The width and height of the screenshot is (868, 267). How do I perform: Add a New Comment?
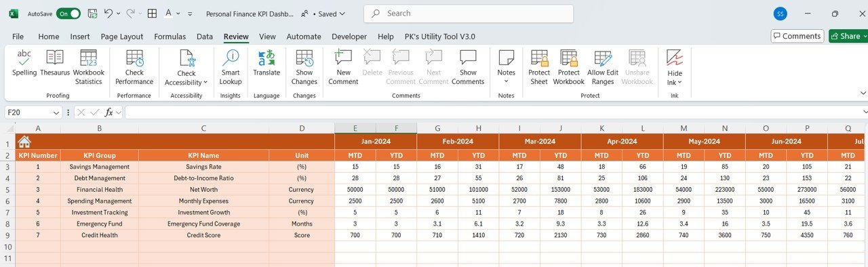[x=343, y=67]
